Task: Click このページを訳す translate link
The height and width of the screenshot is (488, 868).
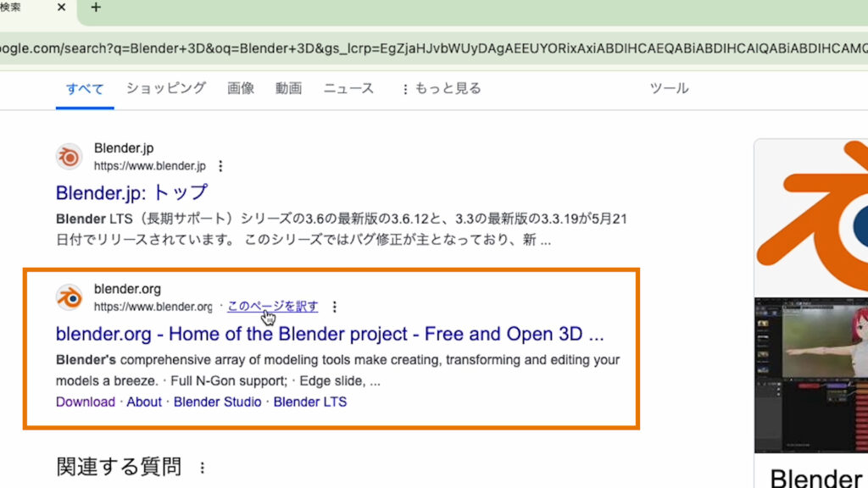Action: click(x=272, y=306)
